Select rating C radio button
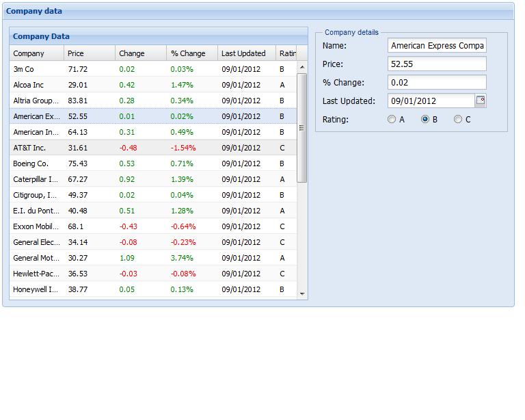525x420 pixels. coord(458,119)
